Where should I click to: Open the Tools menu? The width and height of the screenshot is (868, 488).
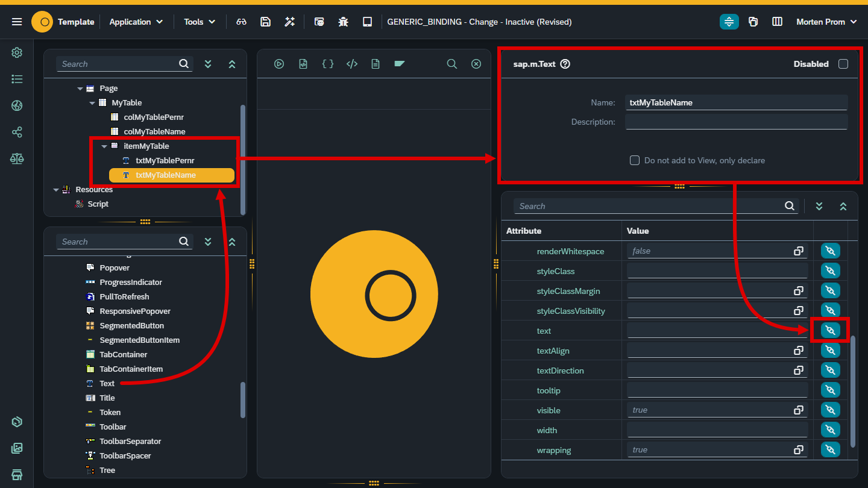pos(200,22)
